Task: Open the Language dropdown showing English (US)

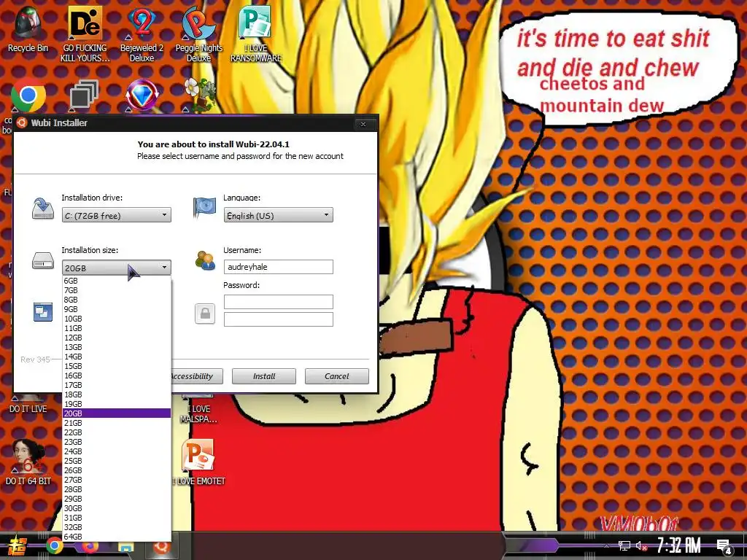Action: (x=278, y=215)
